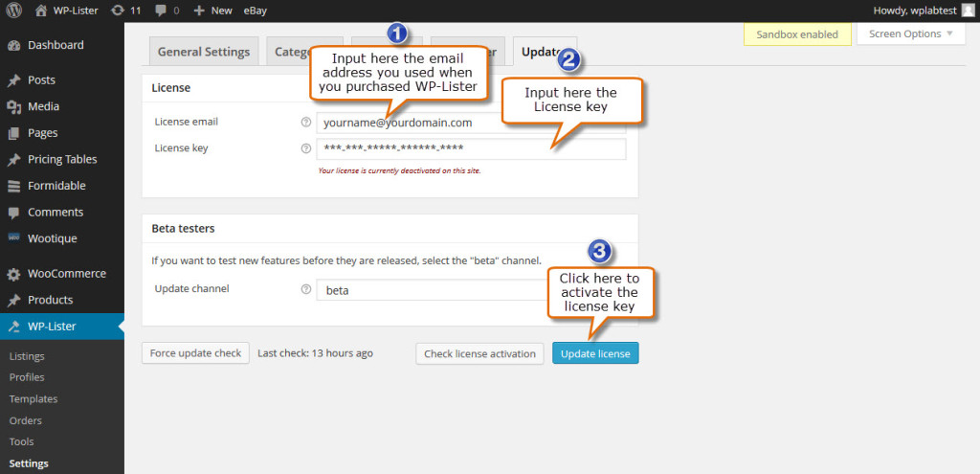Screen dimensions: 980x474
Task: Click the plus icon next to New
Action: click(x=199, y=11)
